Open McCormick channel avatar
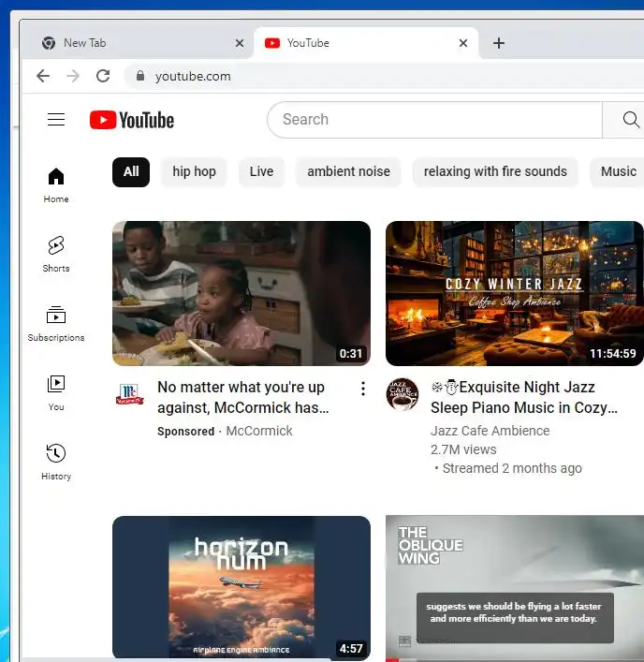644x662 pixels. (x=130, y=393)
